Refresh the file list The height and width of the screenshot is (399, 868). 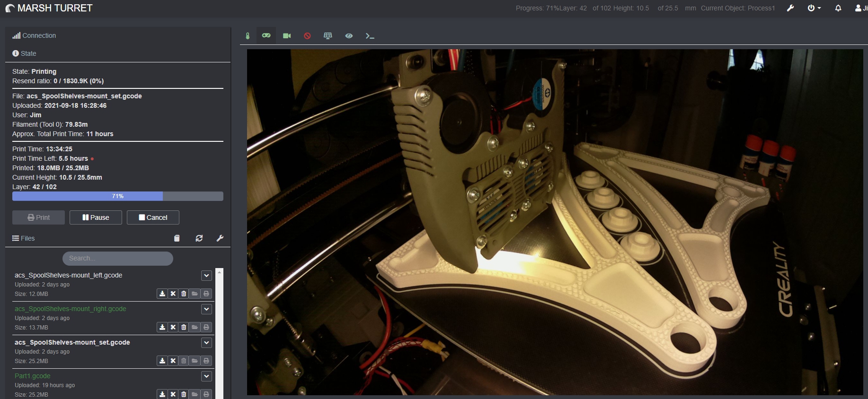tap(199, 238)
